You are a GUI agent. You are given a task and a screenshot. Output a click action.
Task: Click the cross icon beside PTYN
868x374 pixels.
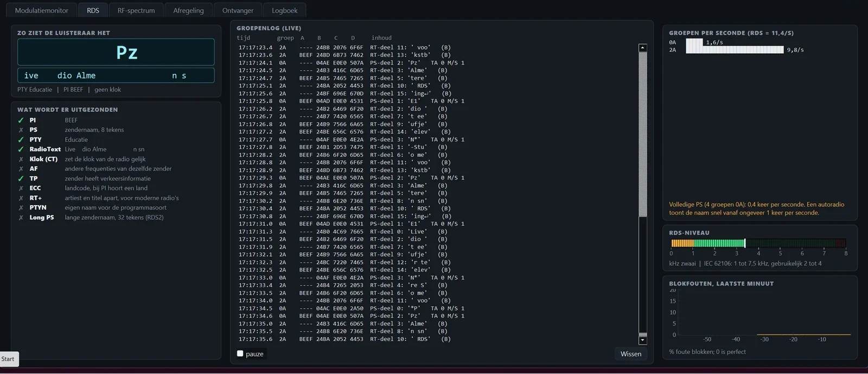pyautogui.click(x=21, y=208)
